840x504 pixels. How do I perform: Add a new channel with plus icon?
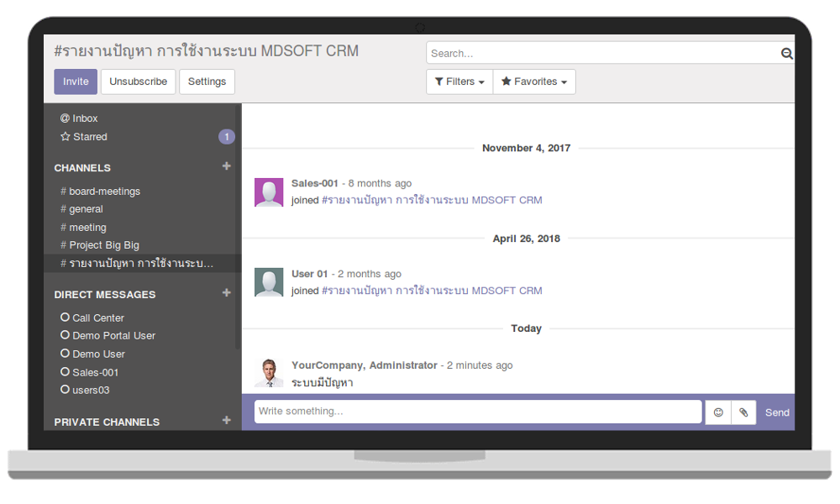227,166
